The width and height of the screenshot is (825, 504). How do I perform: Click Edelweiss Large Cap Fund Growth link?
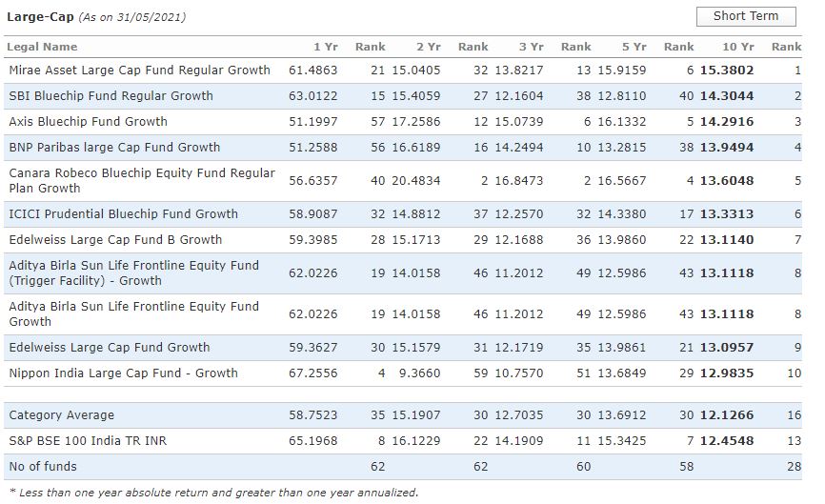[x=110, y=347]
